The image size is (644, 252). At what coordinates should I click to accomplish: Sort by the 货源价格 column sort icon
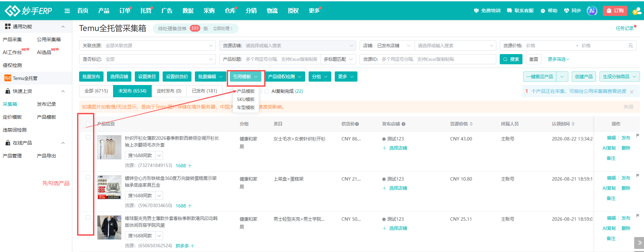click(471, 124)
